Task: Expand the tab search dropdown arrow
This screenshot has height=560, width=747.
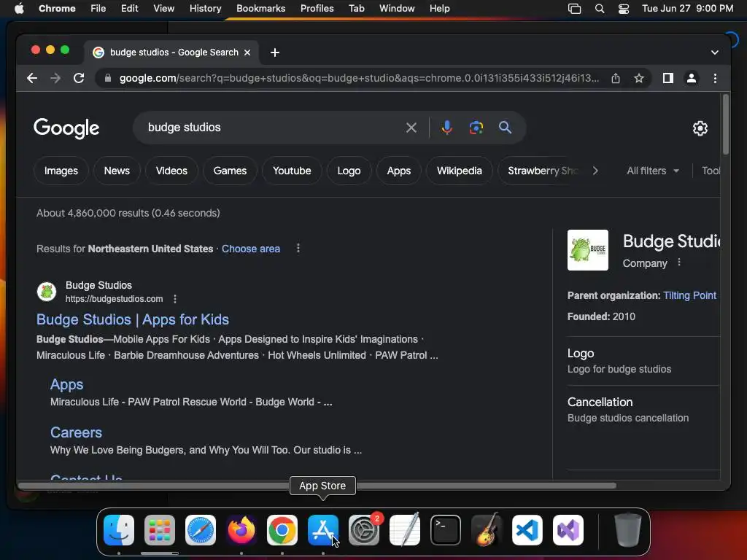Action: pyautogui.click(x=715, y=52)
